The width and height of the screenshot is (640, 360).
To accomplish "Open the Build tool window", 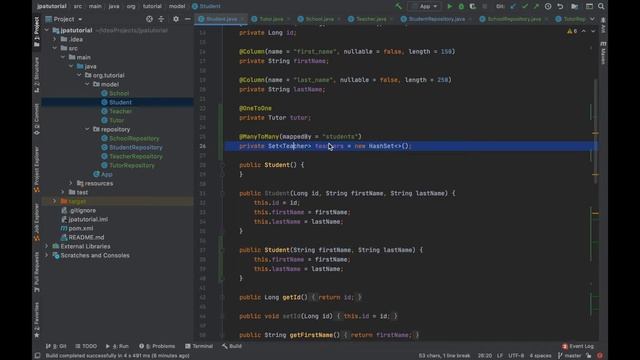I will pos(232,346).
